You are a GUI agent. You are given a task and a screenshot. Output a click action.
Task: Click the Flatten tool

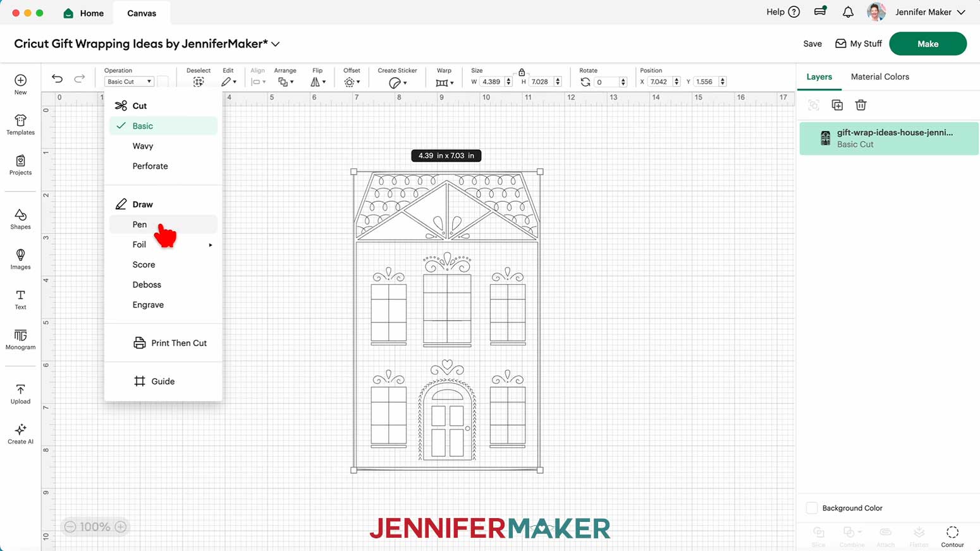coord(919,536)
